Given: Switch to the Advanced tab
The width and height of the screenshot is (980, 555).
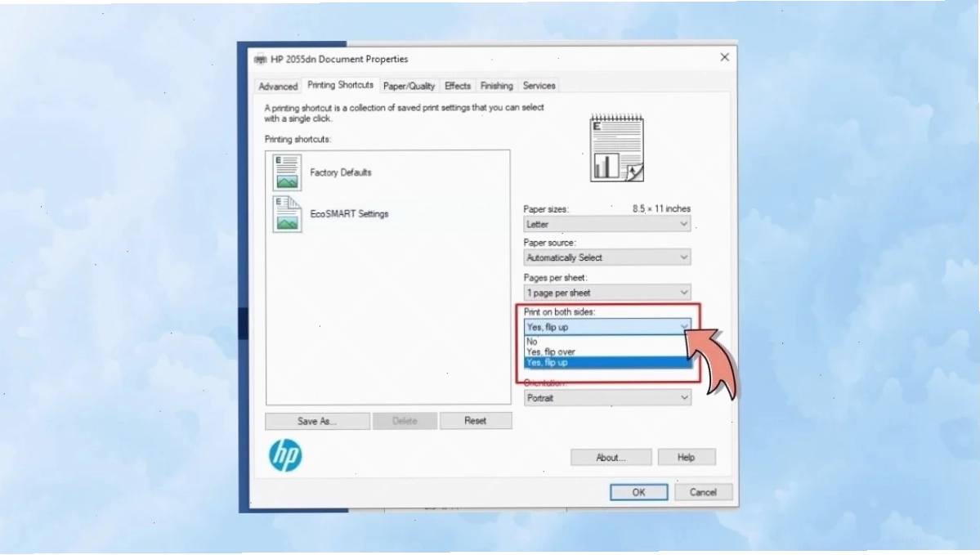Looking at the screenshot, I should click(x=278, y=87).
